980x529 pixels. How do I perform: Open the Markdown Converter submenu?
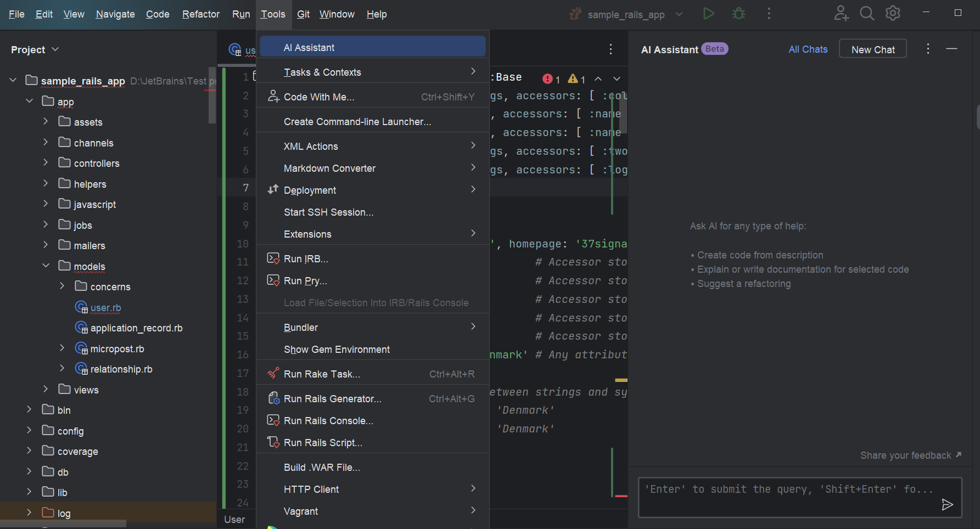tap(373, 168)
